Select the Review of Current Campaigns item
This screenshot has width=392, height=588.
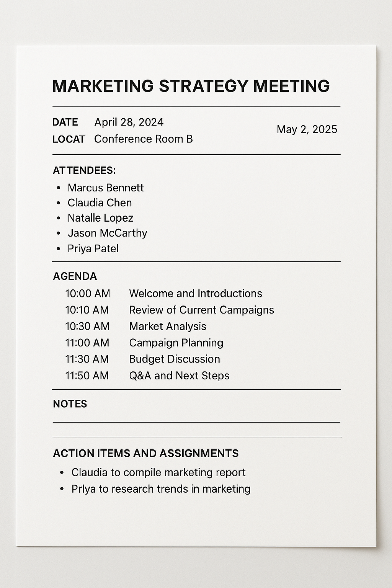[201, 310]
